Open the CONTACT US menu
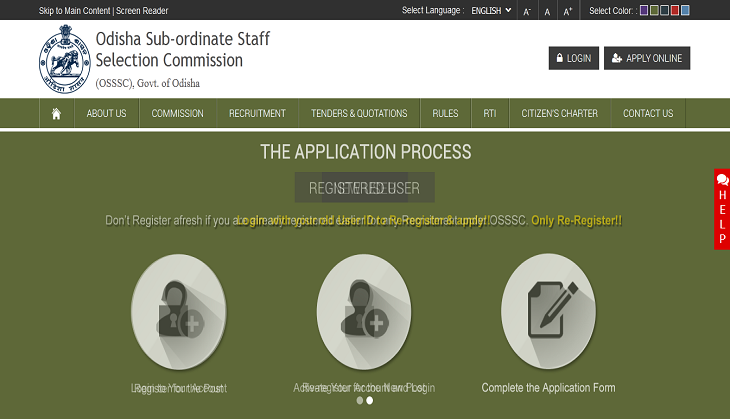Image resolution: width=730 pixels, height=419 pixels. (x=648, y=114)
